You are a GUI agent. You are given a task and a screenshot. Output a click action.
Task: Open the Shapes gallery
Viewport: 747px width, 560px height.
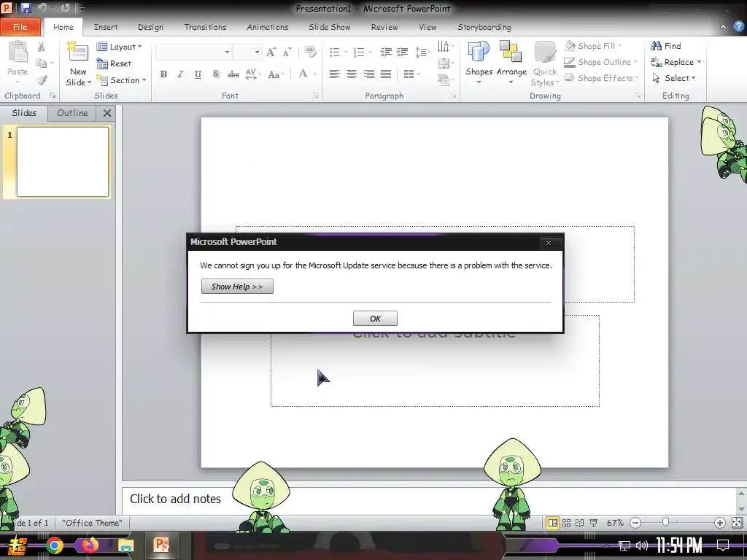point(479,62)
